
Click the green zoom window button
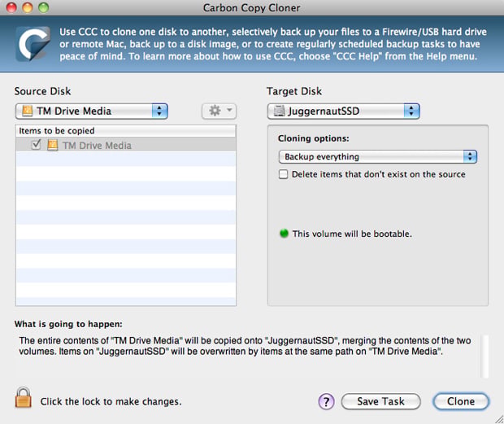43,7
